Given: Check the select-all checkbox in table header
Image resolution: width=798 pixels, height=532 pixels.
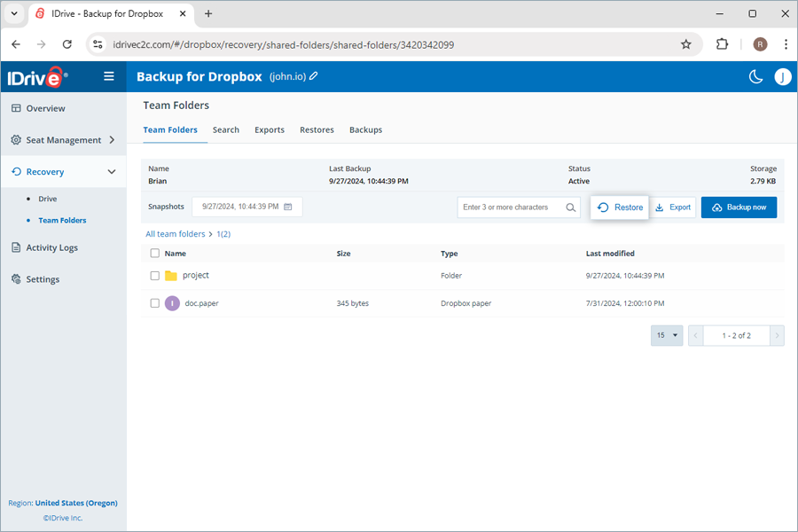Looking at the screenshot, I should pyautogui.click(x=154, y=253).
